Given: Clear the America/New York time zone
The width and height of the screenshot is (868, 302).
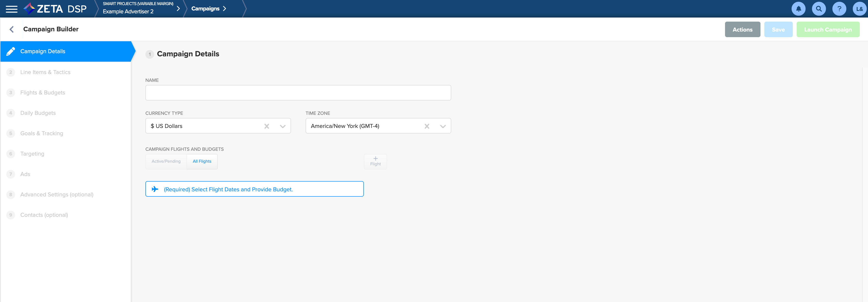Looking at the screenshot, I should pos(426,126).
